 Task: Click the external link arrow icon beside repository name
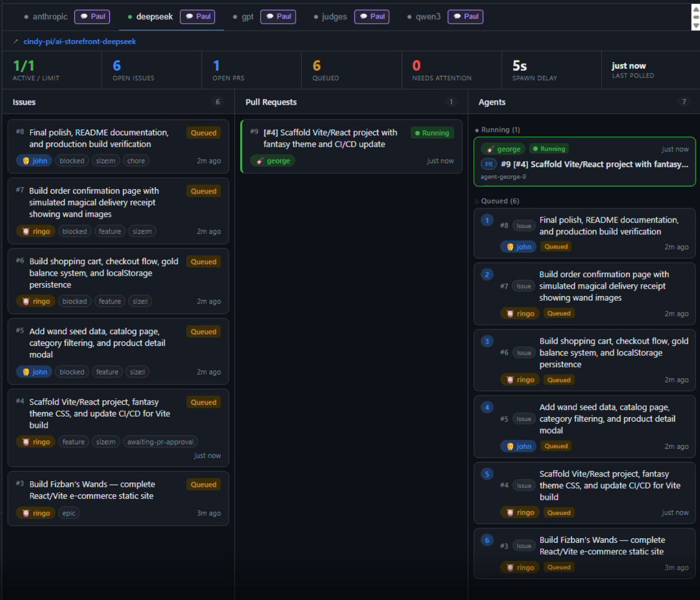pyautogui.click(x=16, y=41)
